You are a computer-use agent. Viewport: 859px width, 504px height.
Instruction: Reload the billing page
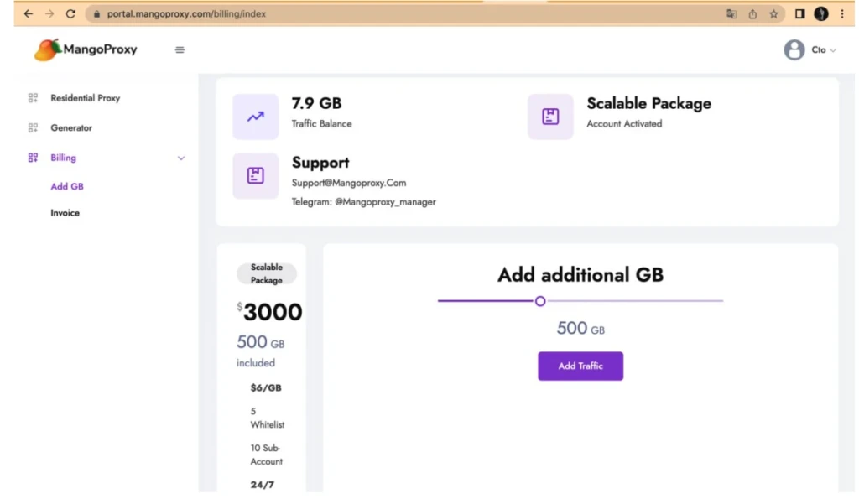pos(70,13)
